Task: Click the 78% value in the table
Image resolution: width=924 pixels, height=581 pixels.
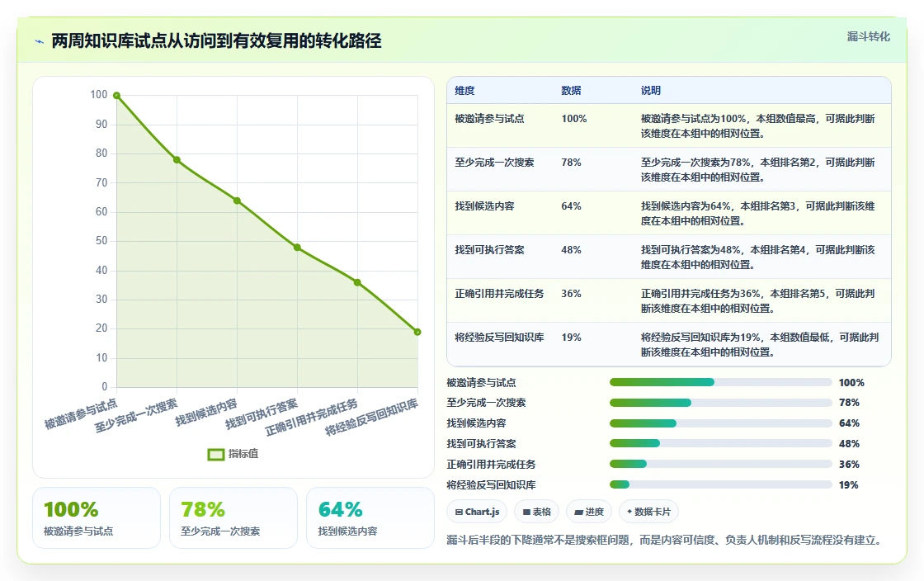Action: (571, 162)
